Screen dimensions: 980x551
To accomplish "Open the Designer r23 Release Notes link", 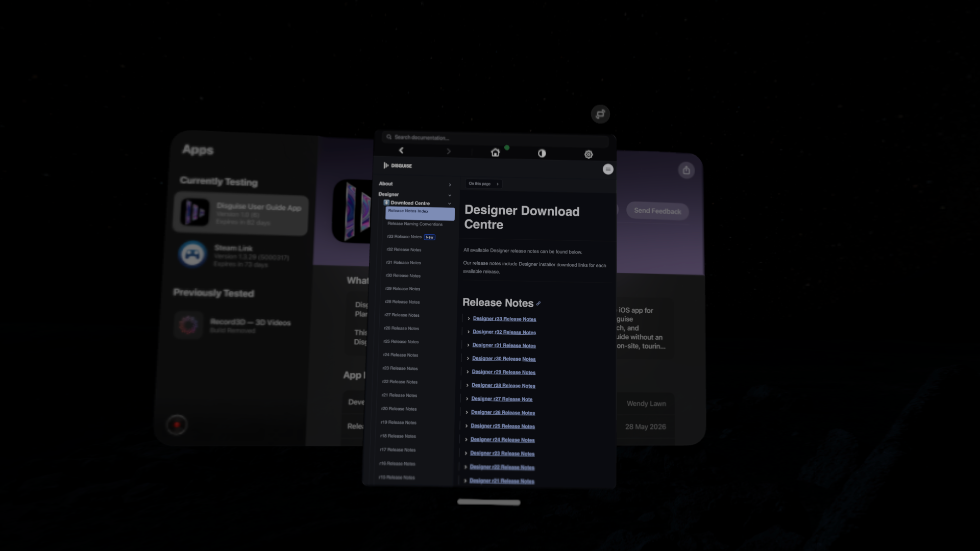I will [502, 453].
